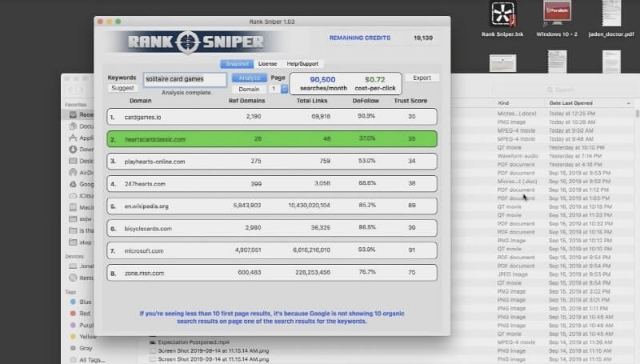Click zone.msn.com's DoFollow value 76.7%
The height and width of the screenshot is (364, 640).
click(367, 272)
